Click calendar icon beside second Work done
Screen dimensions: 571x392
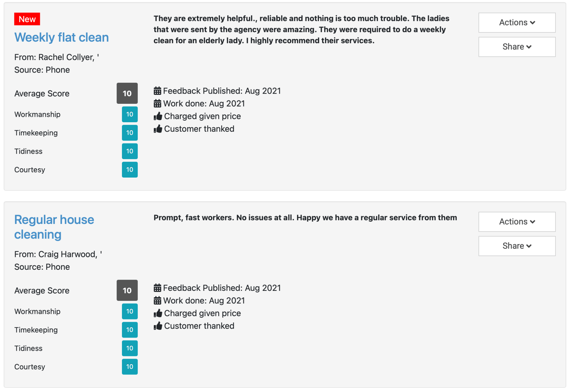(157, 301)
